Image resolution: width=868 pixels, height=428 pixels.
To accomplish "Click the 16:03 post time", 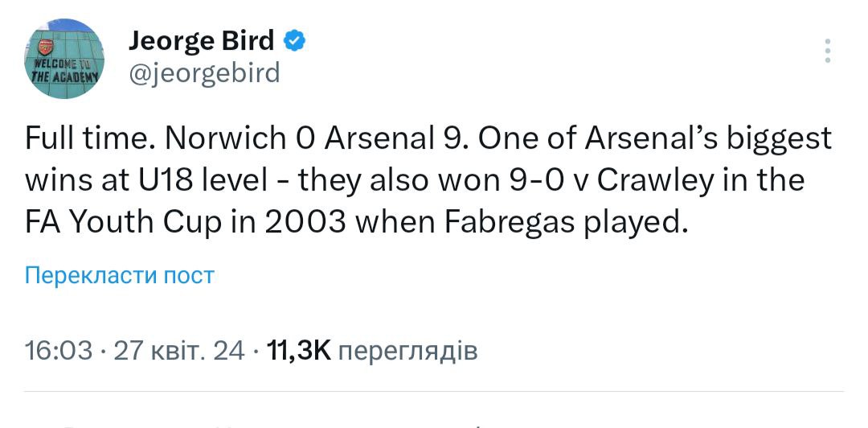I will [x=58, y=351].
